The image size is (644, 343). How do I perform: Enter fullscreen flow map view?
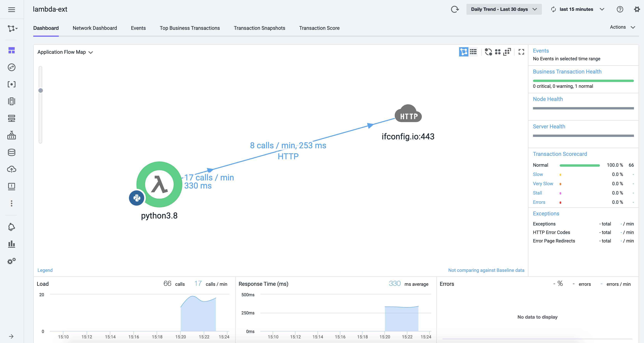pos(521,52)
